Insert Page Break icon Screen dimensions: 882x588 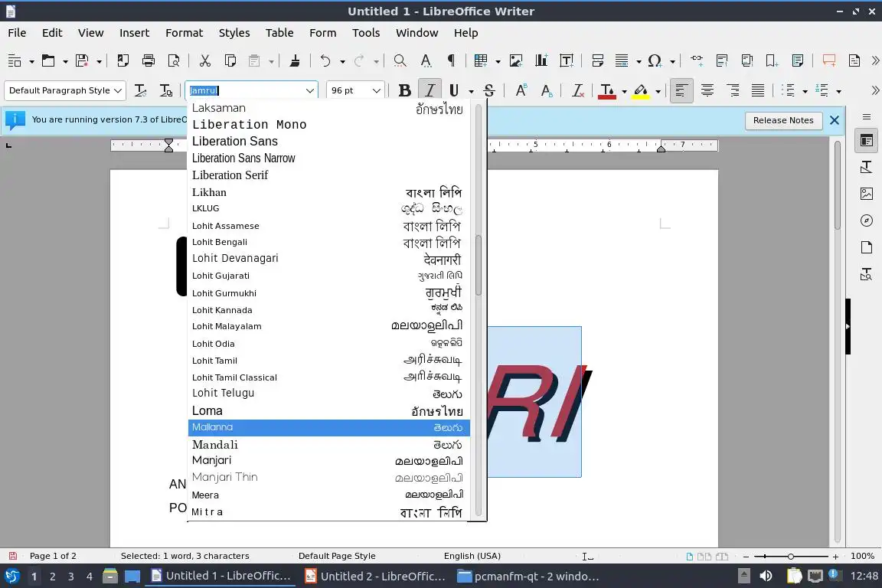point(598,60)
